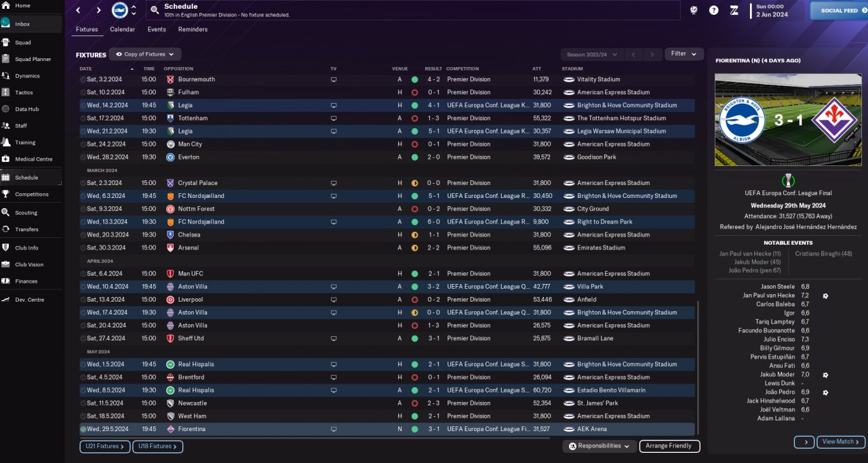This screenshot has width=868, height=463.
Task: Open the Inbox sidebar item
Action: [x=32, y=24]
